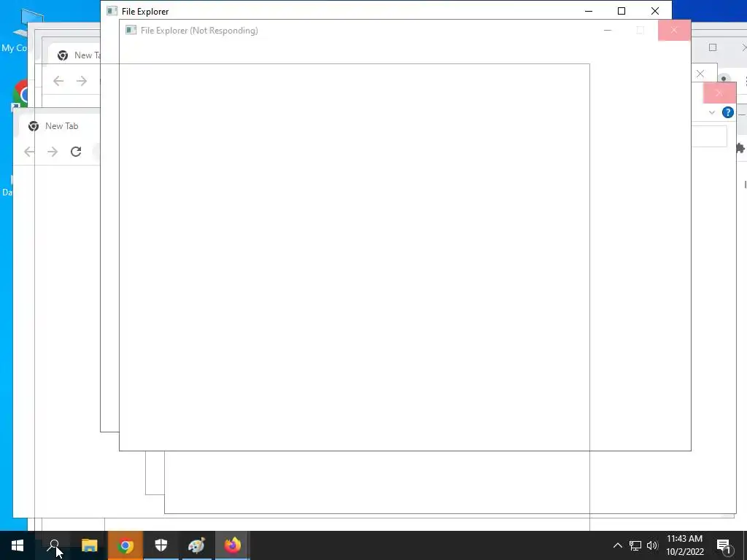Open the Chrome Extensions puzzle icon
The width and height of the screenshot is (747, 560).
(x=741, y=149)
